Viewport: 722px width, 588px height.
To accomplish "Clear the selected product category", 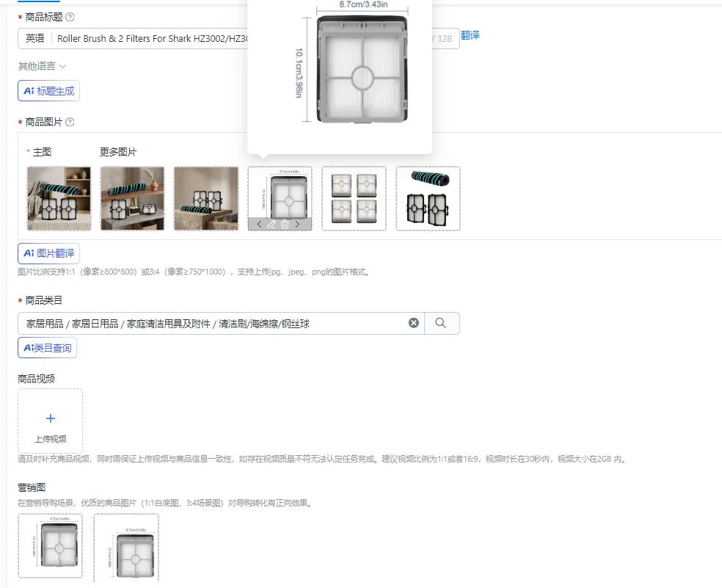I will (414, 323).
